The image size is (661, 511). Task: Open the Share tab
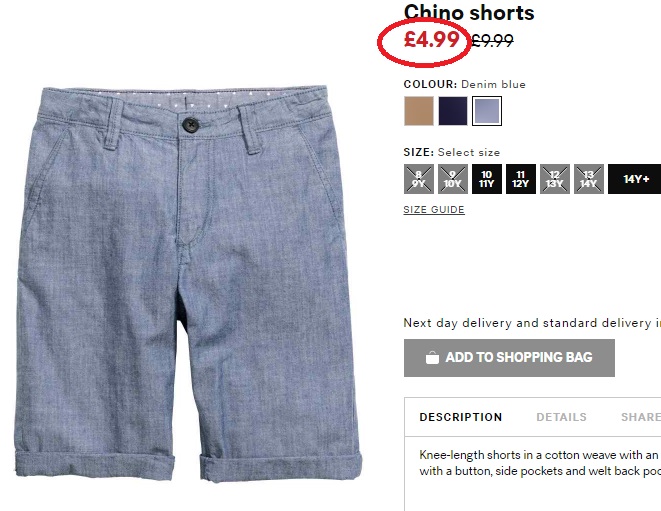click(x=641, y=417)
